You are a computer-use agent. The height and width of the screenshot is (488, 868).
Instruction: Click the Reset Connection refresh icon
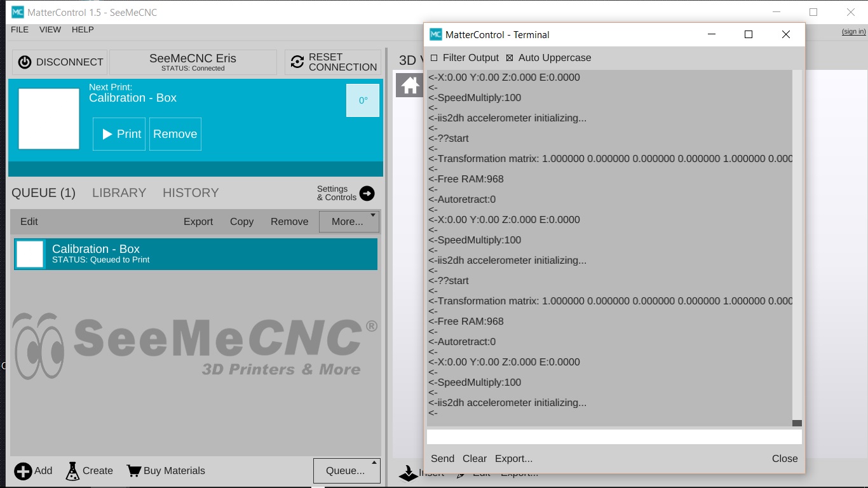(297, 62)
